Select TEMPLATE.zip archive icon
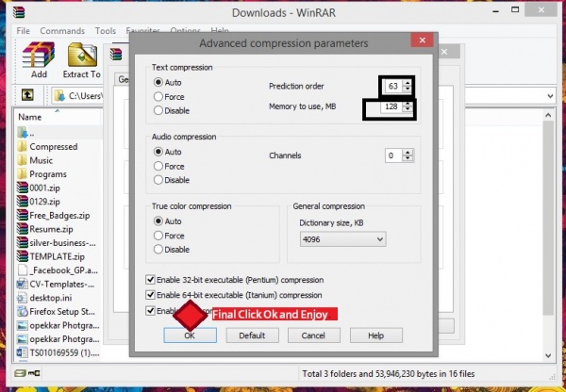Screen dimensions: 566x392 click(x=23, y=256)
